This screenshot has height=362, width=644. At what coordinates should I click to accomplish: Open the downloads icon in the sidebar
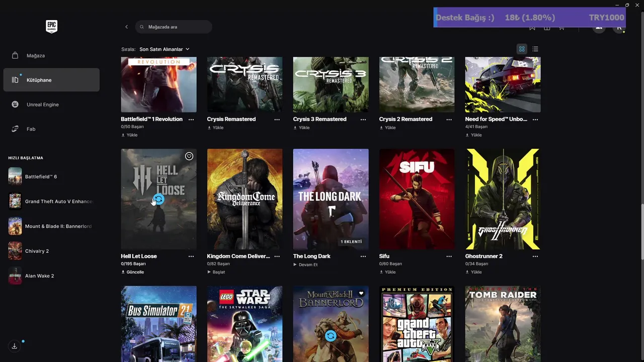click(15, 346)
